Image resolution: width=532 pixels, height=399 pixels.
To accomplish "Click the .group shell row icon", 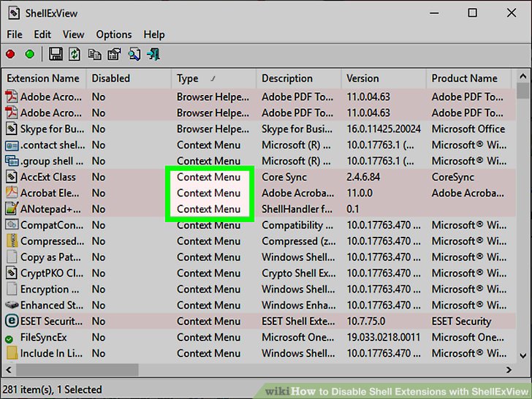I will [x=12, y=161].
